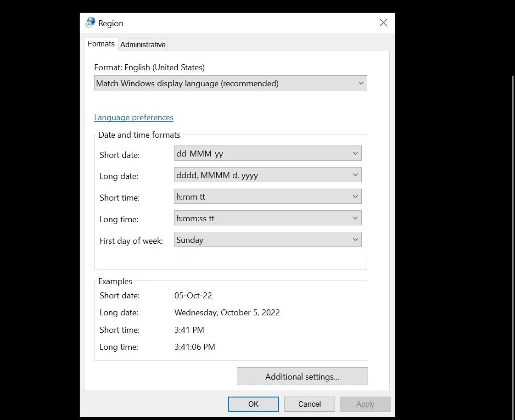This screenshot has height=420, width=515.
Task: Open the First day of week dropdown
Action: tap(268, 240)
